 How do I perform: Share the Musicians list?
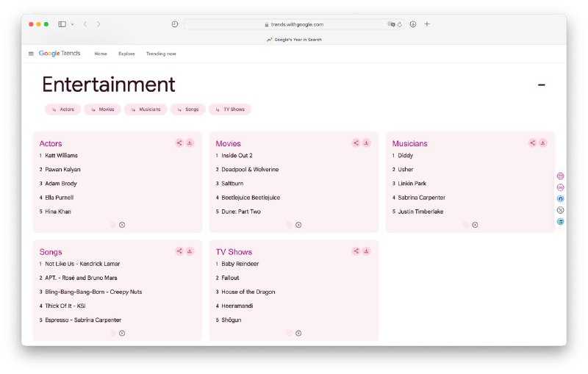(x=532, y=143)
